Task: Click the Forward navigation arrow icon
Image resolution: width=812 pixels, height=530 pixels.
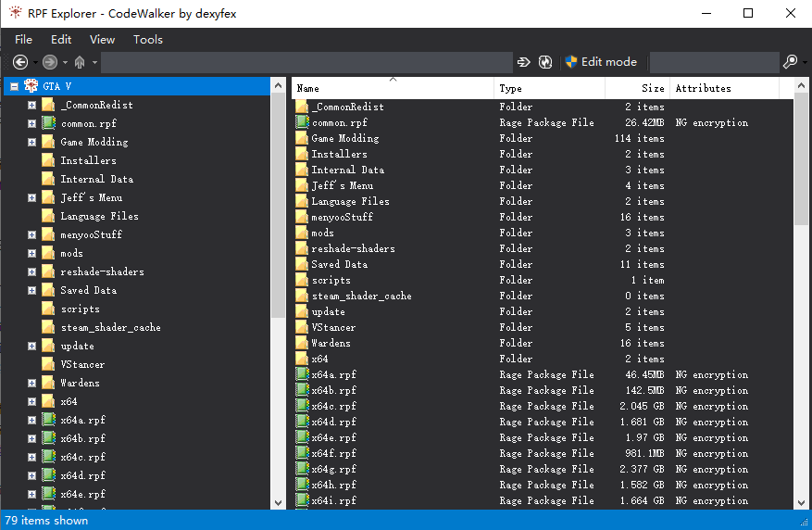Action: click(x=50, y=62)
